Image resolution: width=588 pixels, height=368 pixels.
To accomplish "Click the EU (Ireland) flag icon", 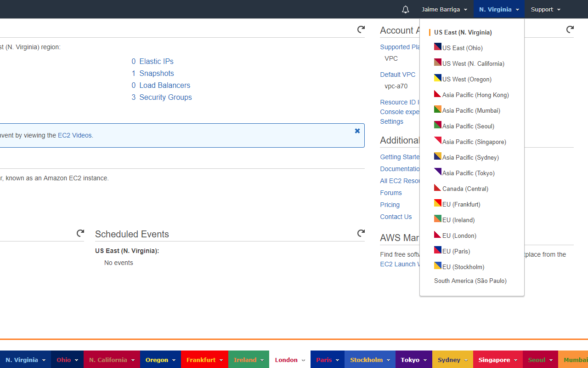I will (x=438, y=219).
